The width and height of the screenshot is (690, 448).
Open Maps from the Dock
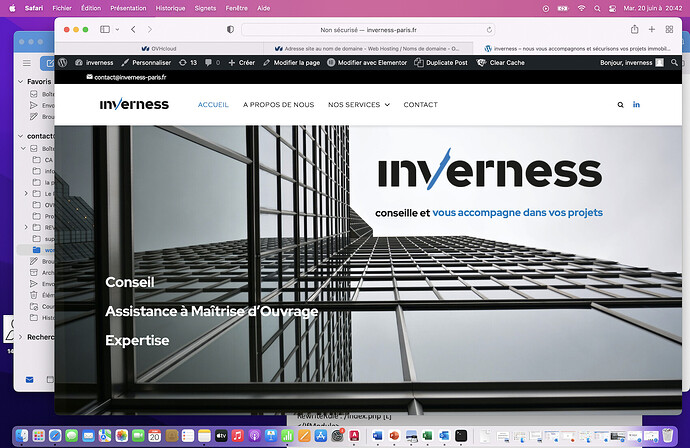[x=105, y=436]
